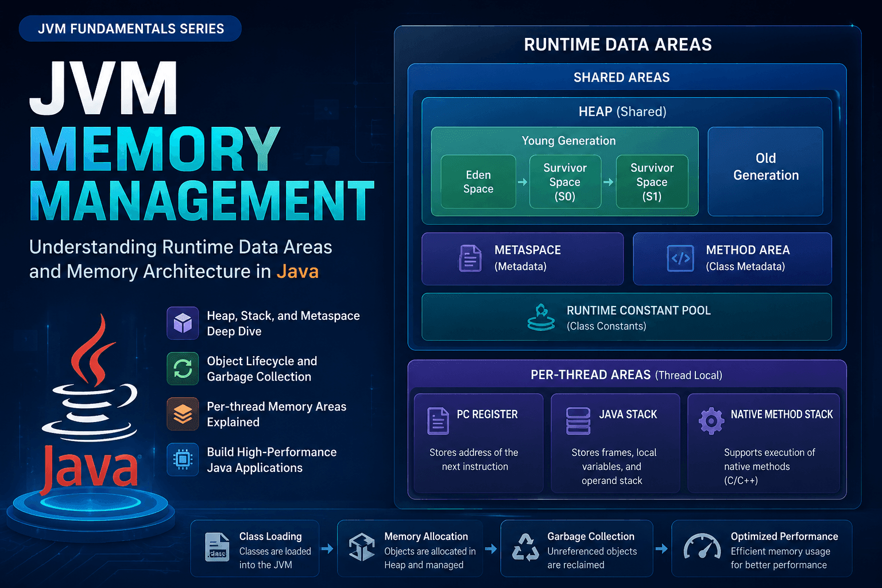This screenshot has height=588, width=882.
Task: Click 'Supports execution of native methods' text
Action: 769,466
